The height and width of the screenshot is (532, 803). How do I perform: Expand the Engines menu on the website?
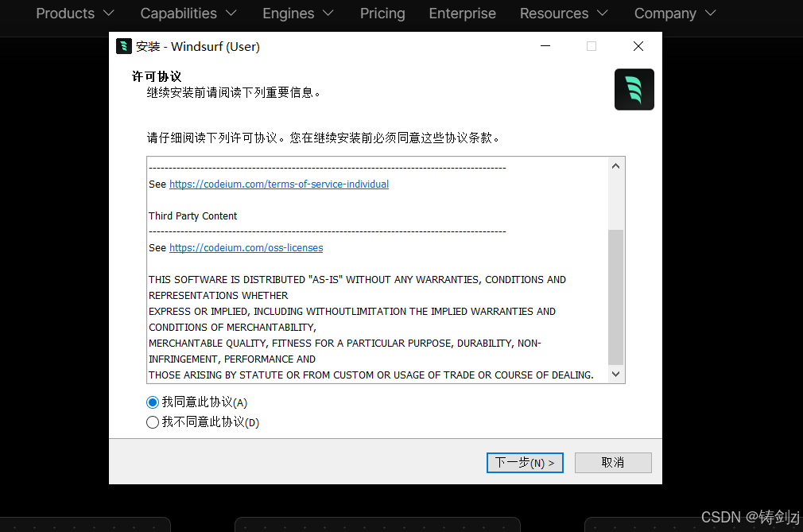pos(298,14)
